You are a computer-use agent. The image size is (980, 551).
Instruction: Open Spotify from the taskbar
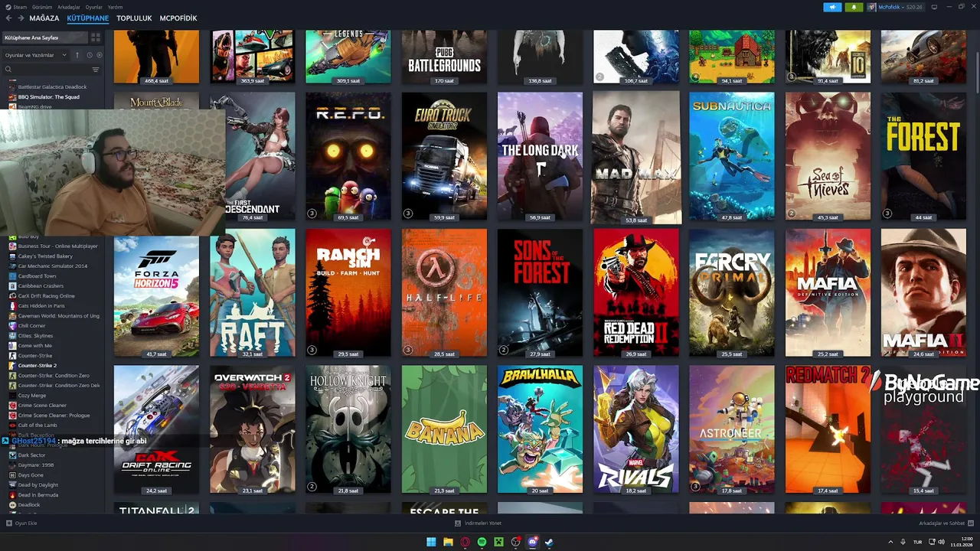coord(482,542)
